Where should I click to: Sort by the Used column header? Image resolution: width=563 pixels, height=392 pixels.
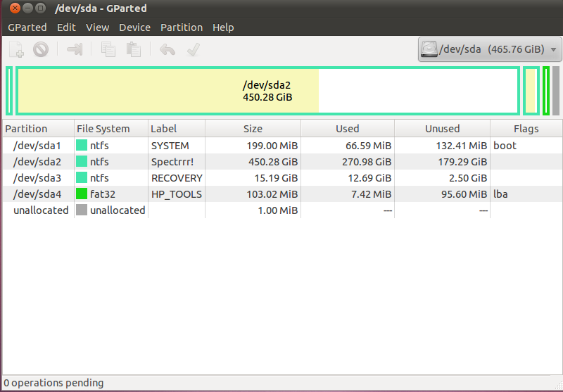(347, 129)
